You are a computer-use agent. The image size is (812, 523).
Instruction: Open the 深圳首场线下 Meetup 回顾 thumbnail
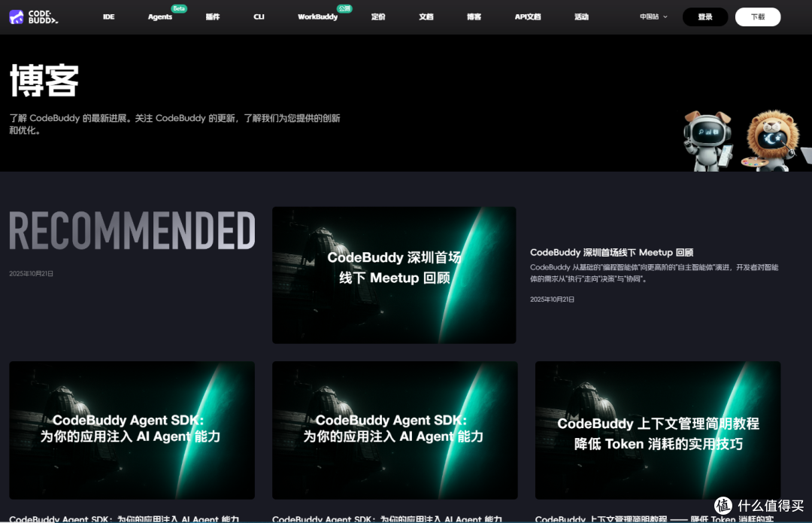click(x=394, y=275)
